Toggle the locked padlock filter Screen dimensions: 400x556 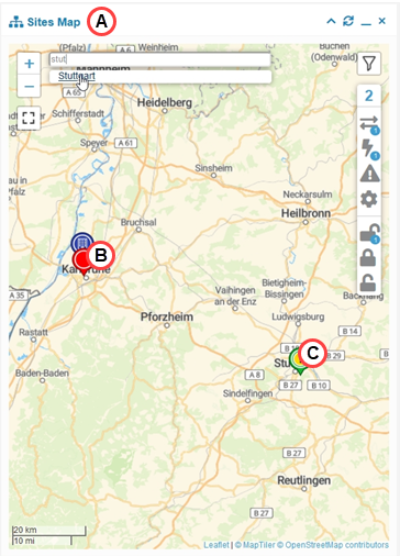[x=368, y=257]
